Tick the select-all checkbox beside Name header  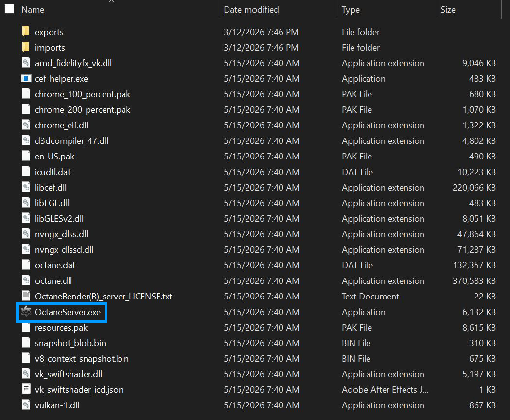click(x=9, y=9)
